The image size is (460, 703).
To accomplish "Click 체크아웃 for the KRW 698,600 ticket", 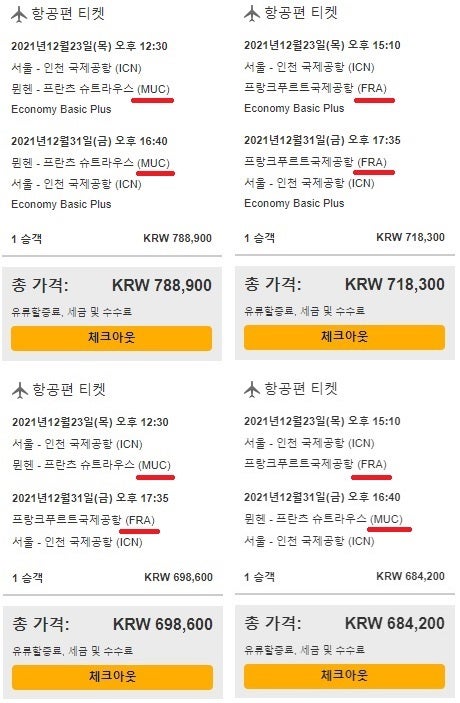I will point(112,677).
